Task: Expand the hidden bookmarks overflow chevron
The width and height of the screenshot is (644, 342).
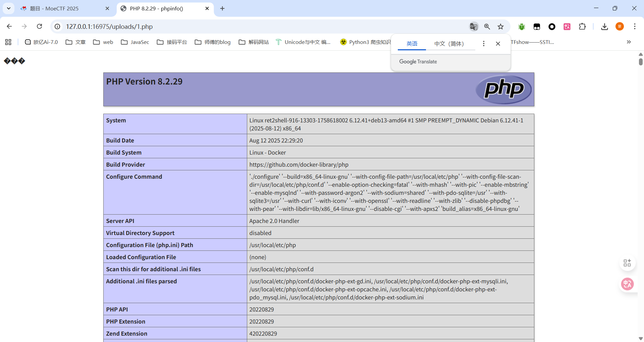Action: tap(629, 42)
